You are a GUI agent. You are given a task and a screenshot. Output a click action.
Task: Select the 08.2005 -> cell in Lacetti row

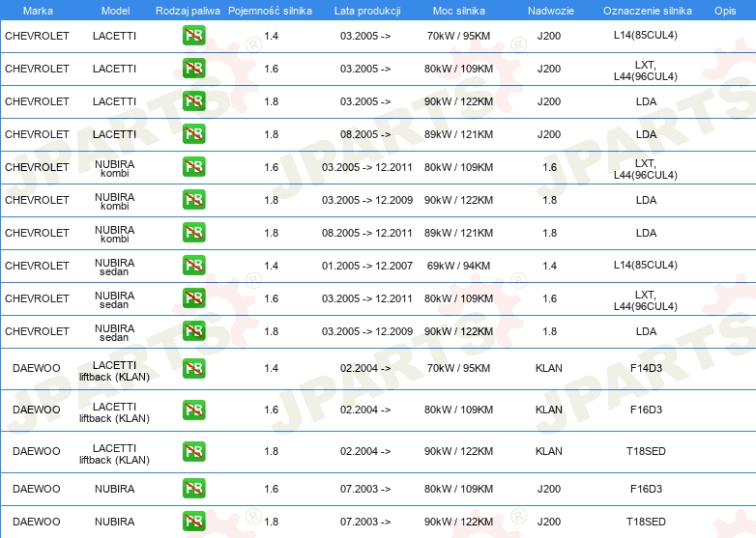pyautogui.click(x=365, y=134)
